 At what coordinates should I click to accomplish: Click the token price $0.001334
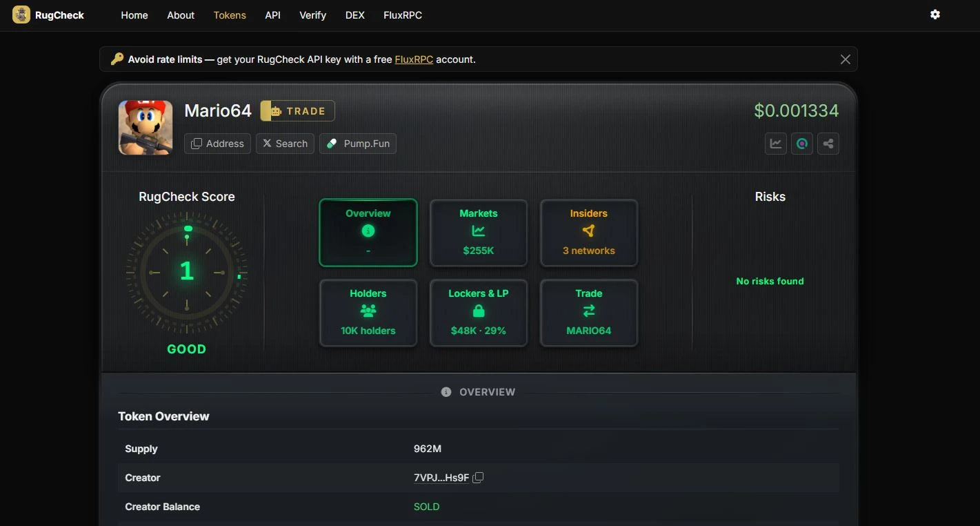click(797, 110)
